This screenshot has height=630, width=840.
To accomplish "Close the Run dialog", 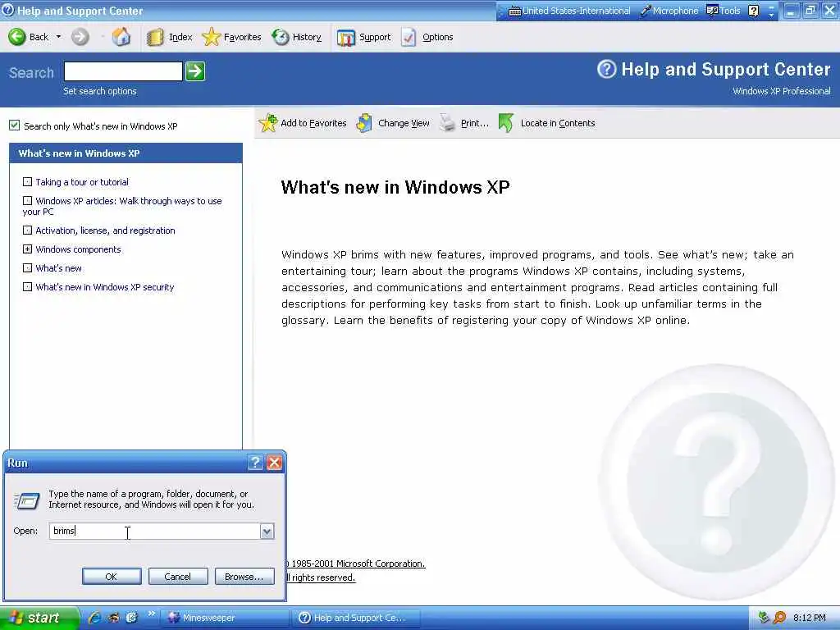I will click(274, 463).
